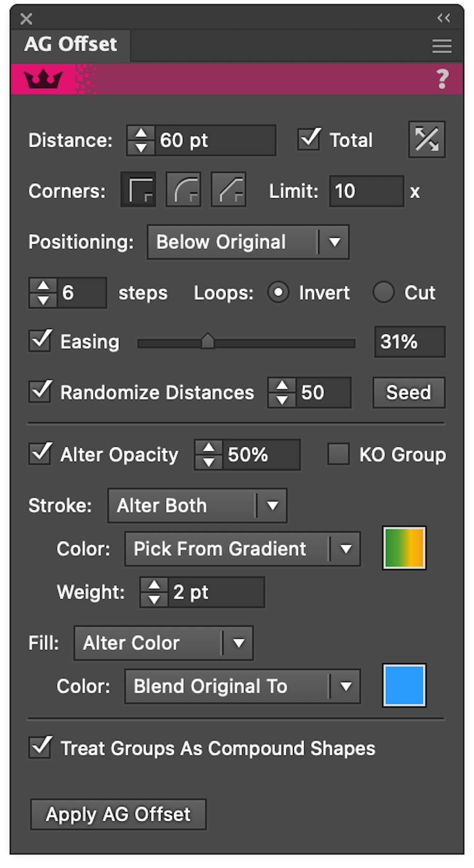Switch to the AG Offset tab
Screen dimensions: 474x868
pyautogui.click(x=71, y=44)
